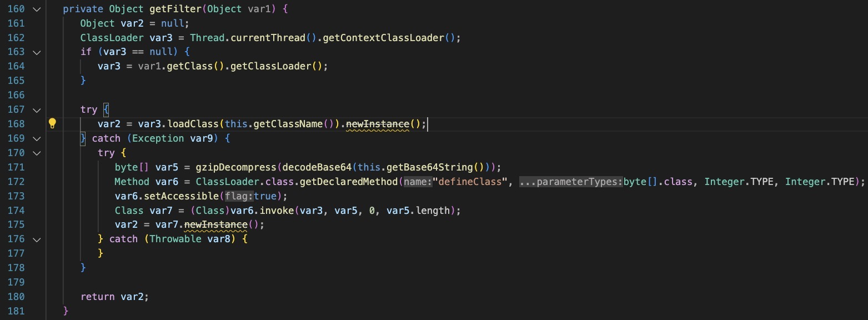Image resolution: width=868 pixels, height=320 pixels.
Task: Click line number 180 in the gutter
Action: [x=16, y=297]
